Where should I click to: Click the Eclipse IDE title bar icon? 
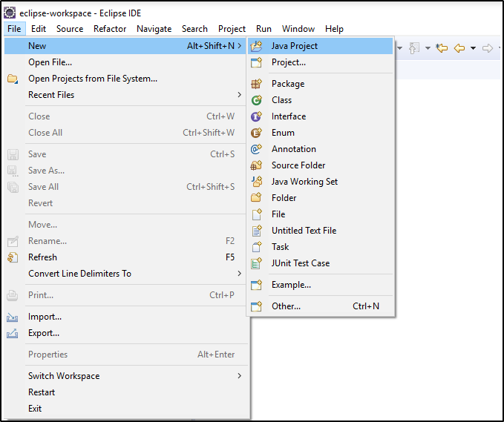point(10,13)
